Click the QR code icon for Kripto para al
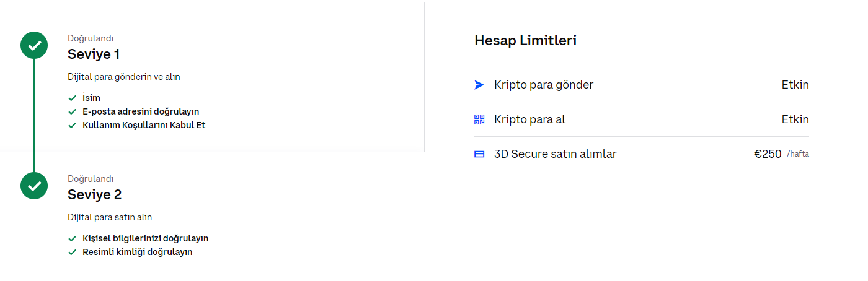This screenshot has width=868, height=281. click(x=479, y=119)
